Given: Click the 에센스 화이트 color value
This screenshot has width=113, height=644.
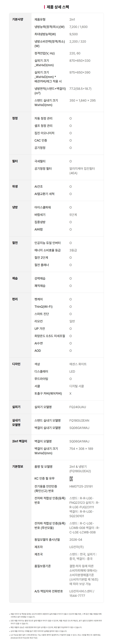Looking at the screenshot, I should pos(78,364).
